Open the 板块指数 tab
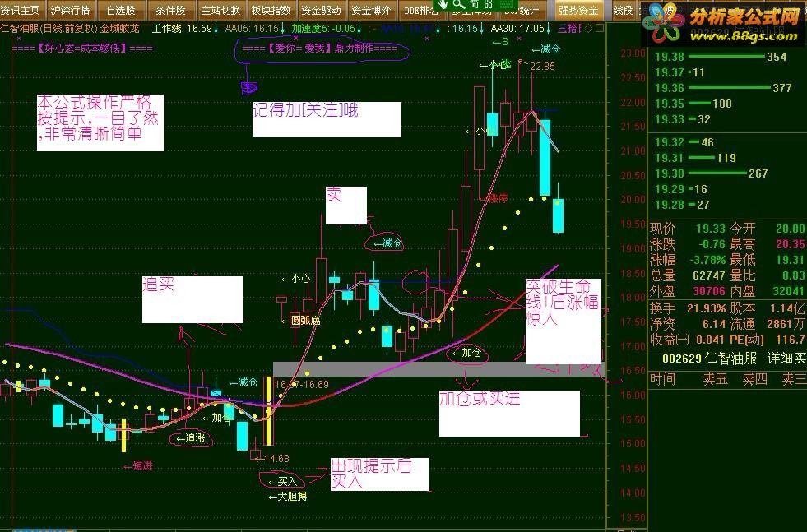807x532 pixels. 271,11
